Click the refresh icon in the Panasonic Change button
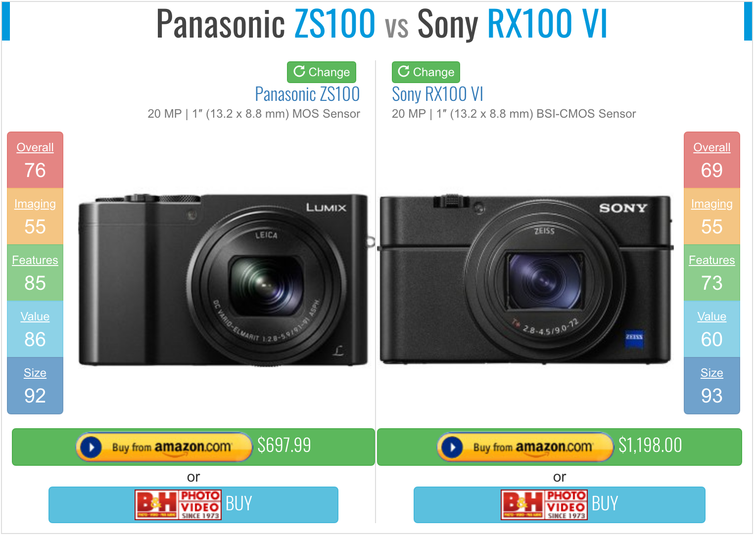This screenshot has height=536, width=756. coord(299,72)
